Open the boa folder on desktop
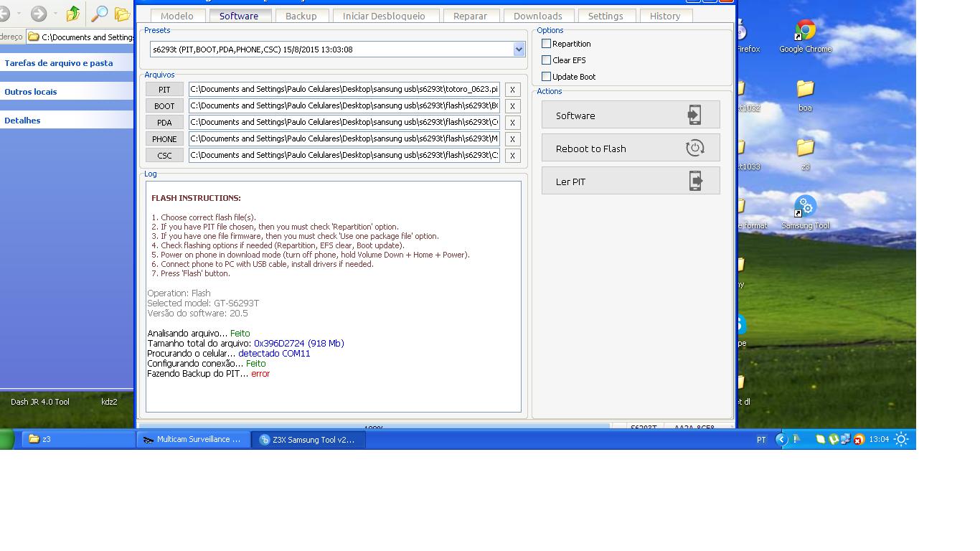The height and width of the screenshot is (551, 980). (805, 95)
